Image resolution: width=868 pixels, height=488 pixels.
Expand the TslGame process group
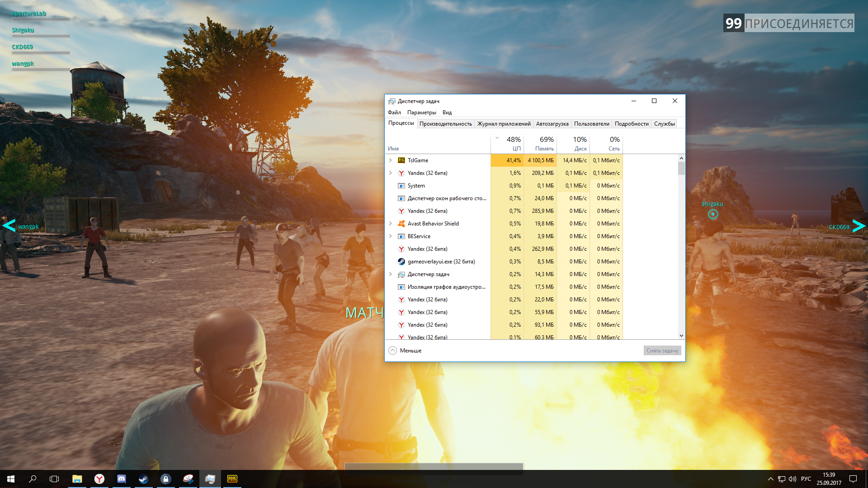(391, 160)
